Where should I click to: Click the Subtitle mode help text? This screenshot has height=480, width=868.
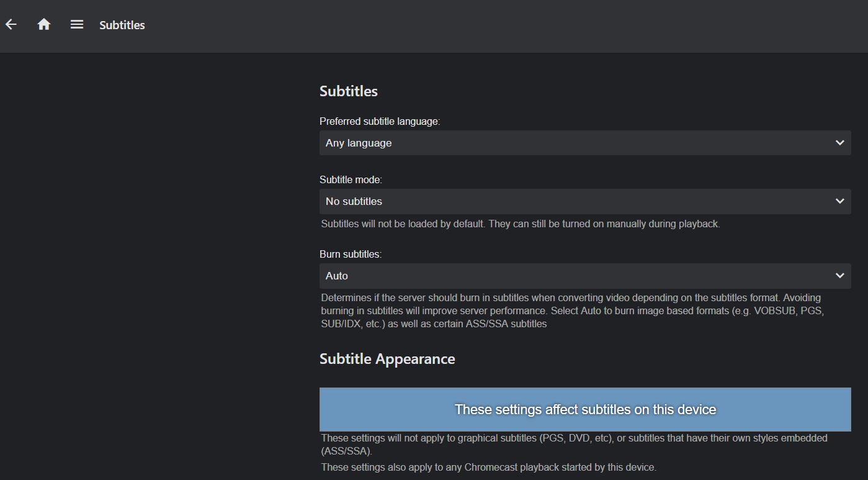pos(520,224)
